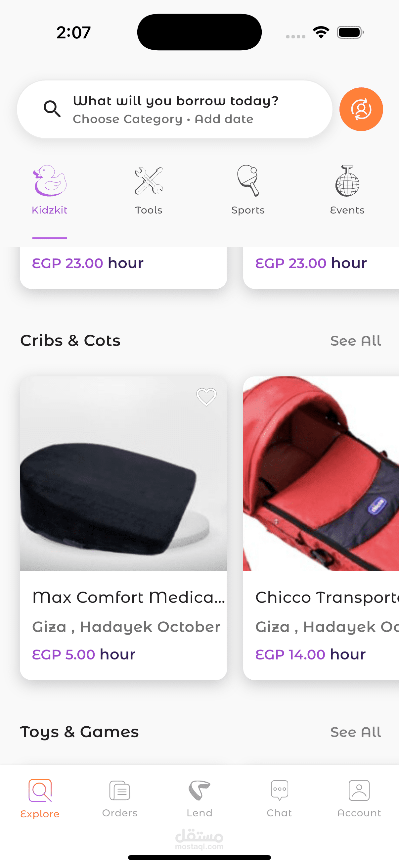The image size is (399, 868).
Task: Open the red Chicco Transporter photo
Action: (321, 474)
